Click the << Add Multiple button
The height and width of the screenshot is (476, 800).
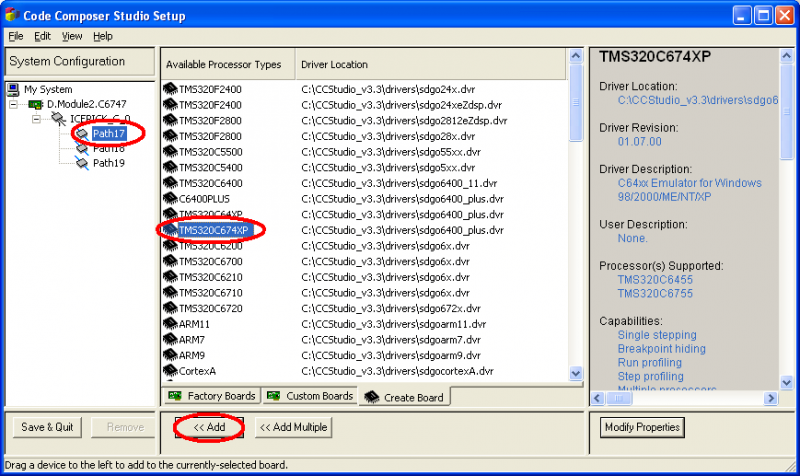(x=293, y=427)
